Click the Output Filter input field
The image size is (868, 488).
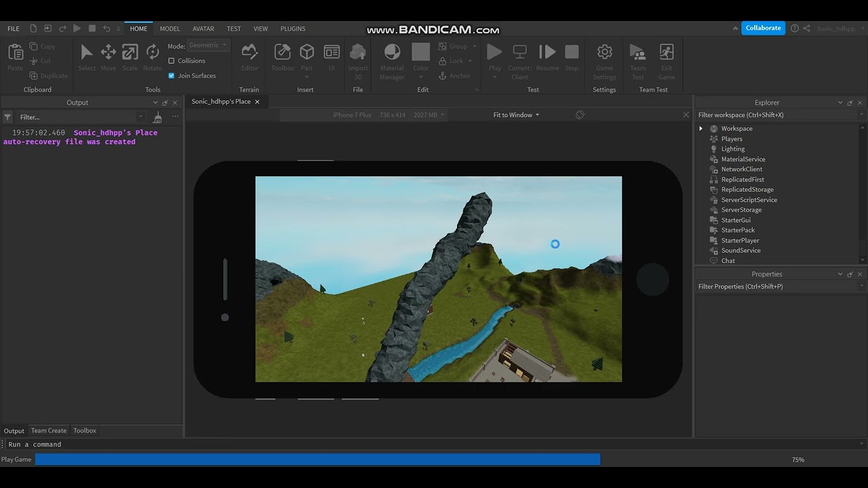pos(81,117)
